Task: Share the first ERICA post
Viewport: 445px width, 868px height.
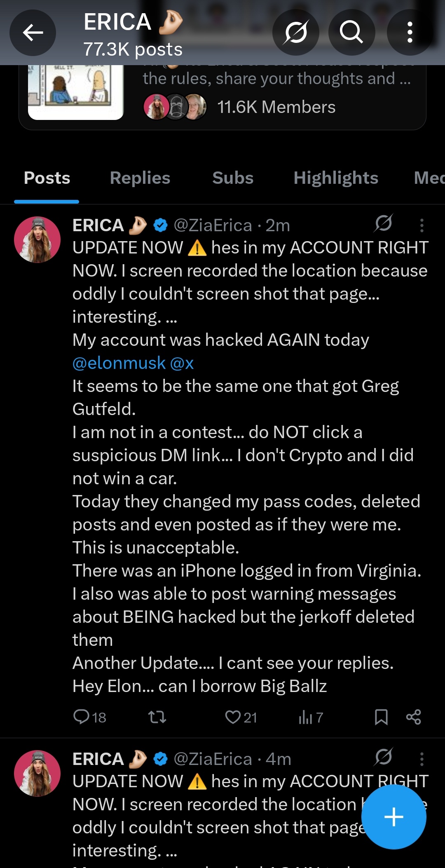Action: (413, 717)
